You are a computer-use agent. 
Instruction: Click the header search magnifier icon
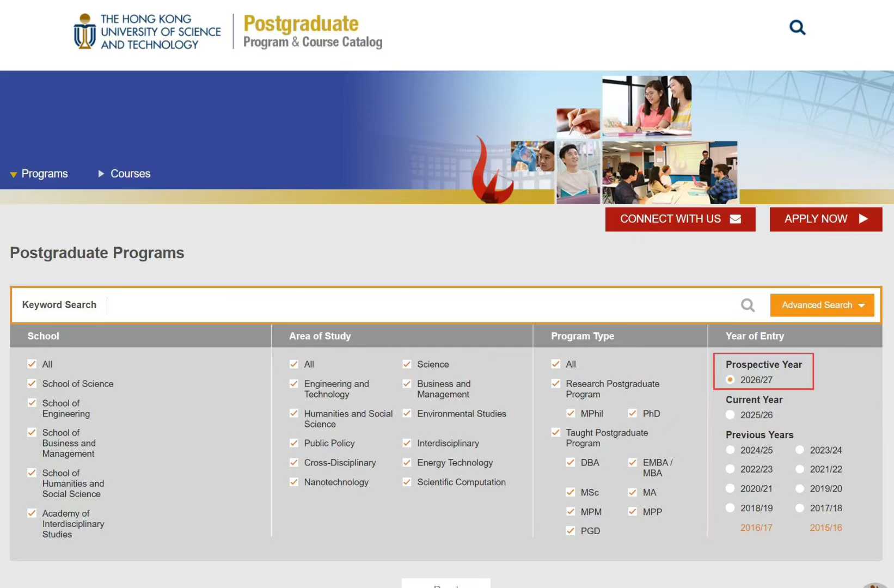pos(797,27)
